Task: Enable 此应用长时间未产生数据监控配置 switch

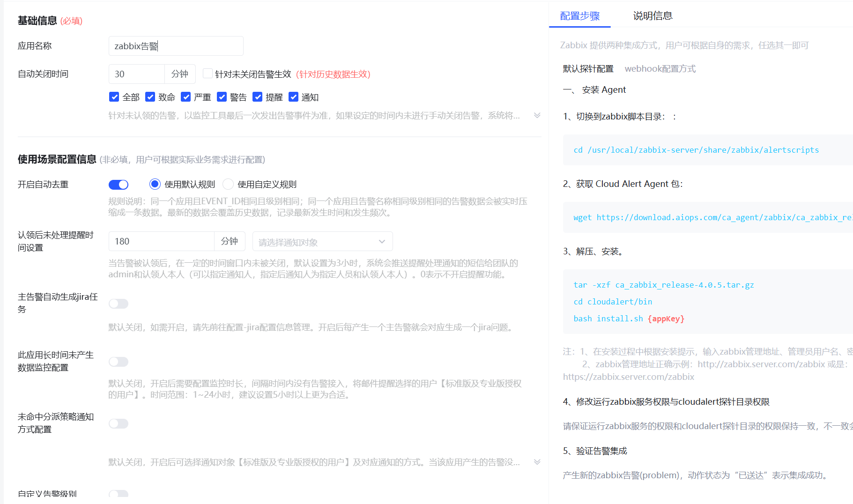Action: (x=119, y=362)
